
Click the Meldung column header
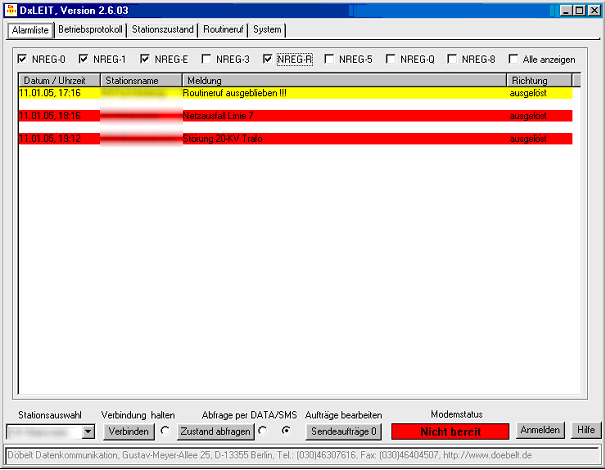(x=344, y=80)
